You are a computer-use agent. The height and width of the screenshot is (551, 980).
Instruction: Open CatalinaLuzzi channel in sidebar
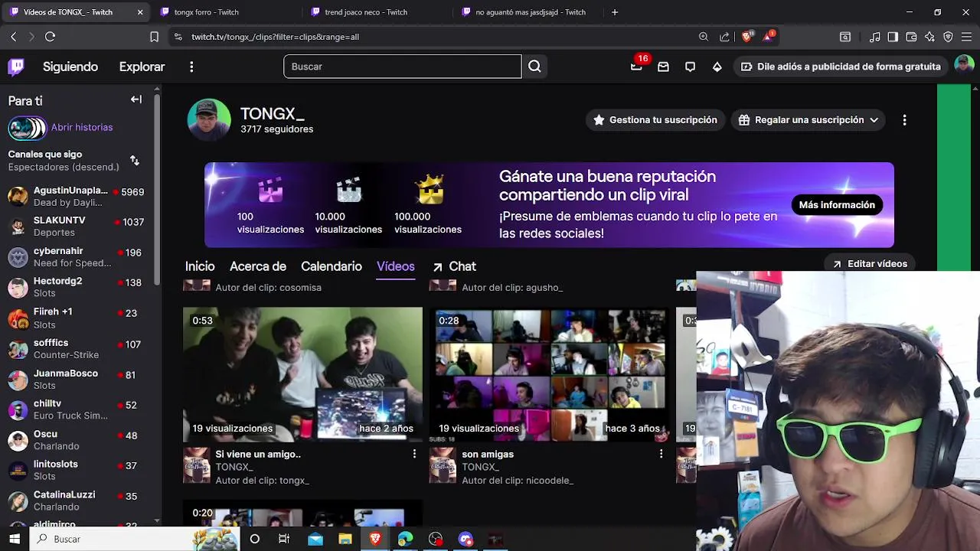coord(77,501)
